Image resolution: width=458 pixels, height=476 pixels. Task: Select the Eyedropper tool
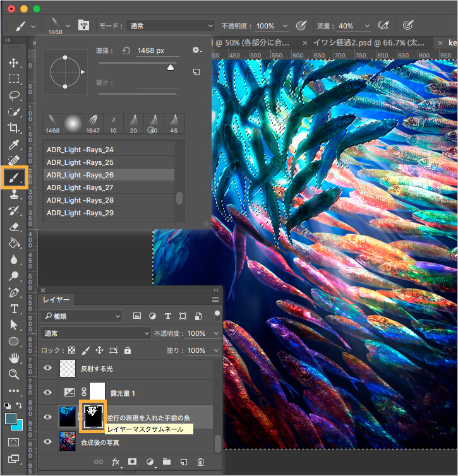13,145
